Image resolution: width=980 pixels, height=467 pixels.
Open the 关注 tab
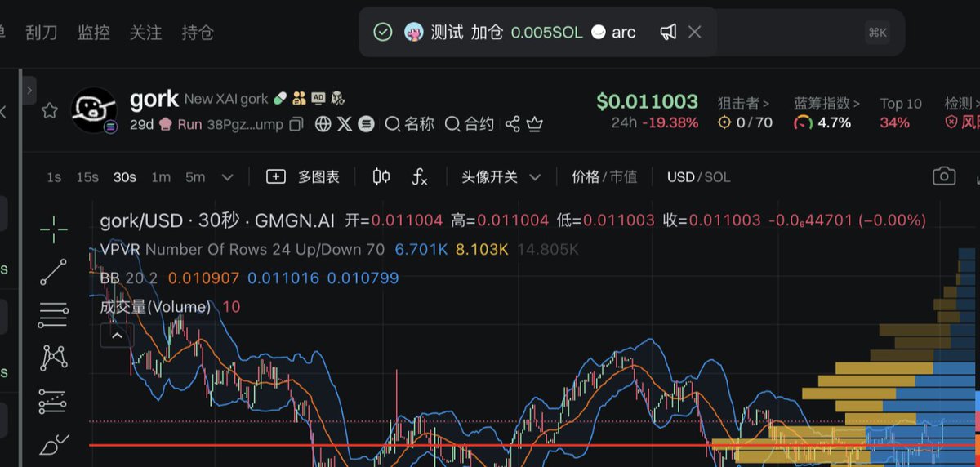[145, 33]
